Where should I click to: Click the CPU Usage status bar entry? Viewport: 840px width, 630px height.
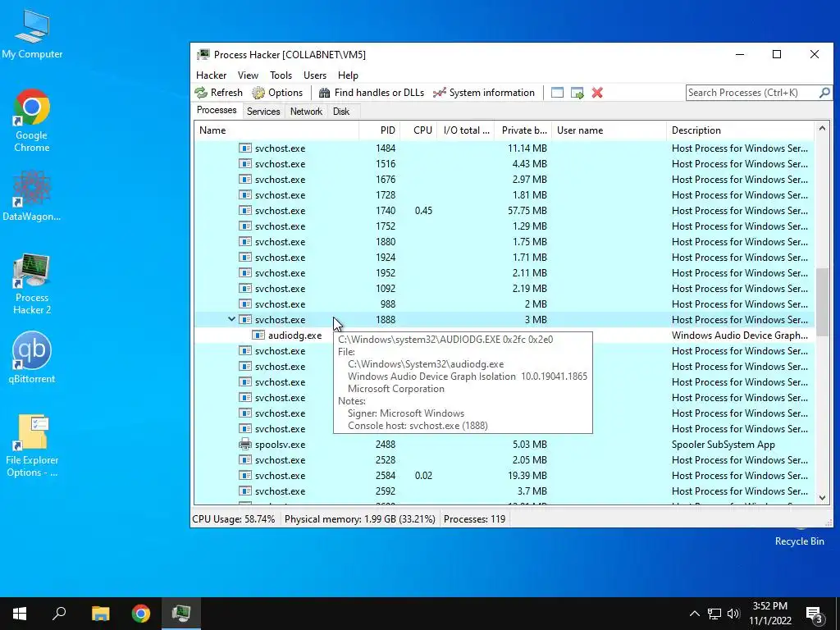[233, 519]
